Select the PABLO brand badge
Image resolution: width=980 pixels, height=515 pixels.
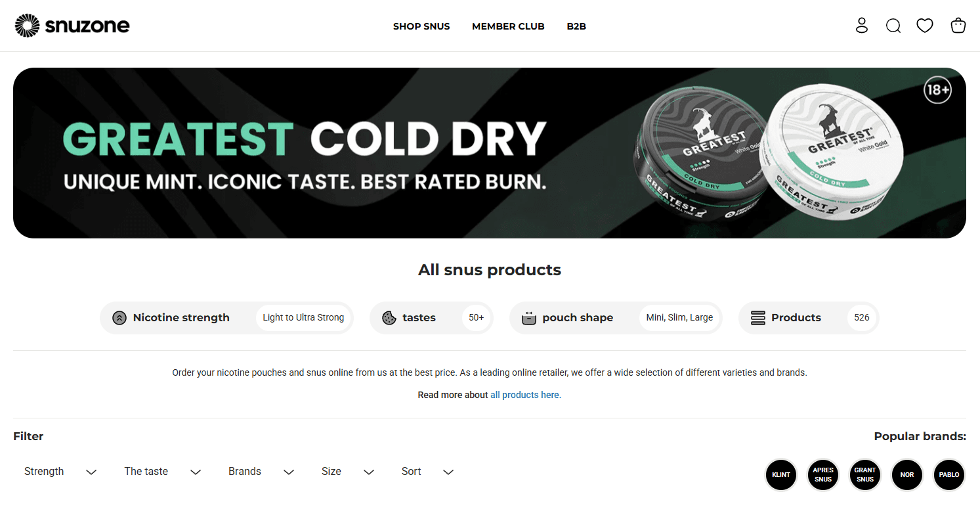(x=949, y=474)
